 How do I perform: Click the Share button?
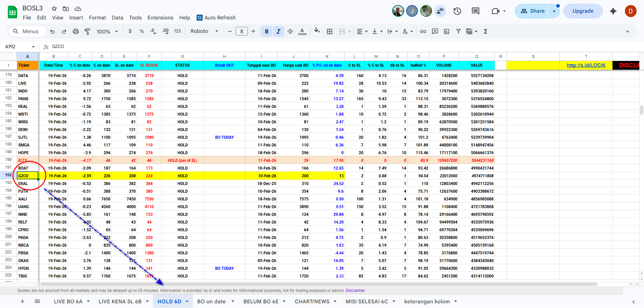[532, 11]
